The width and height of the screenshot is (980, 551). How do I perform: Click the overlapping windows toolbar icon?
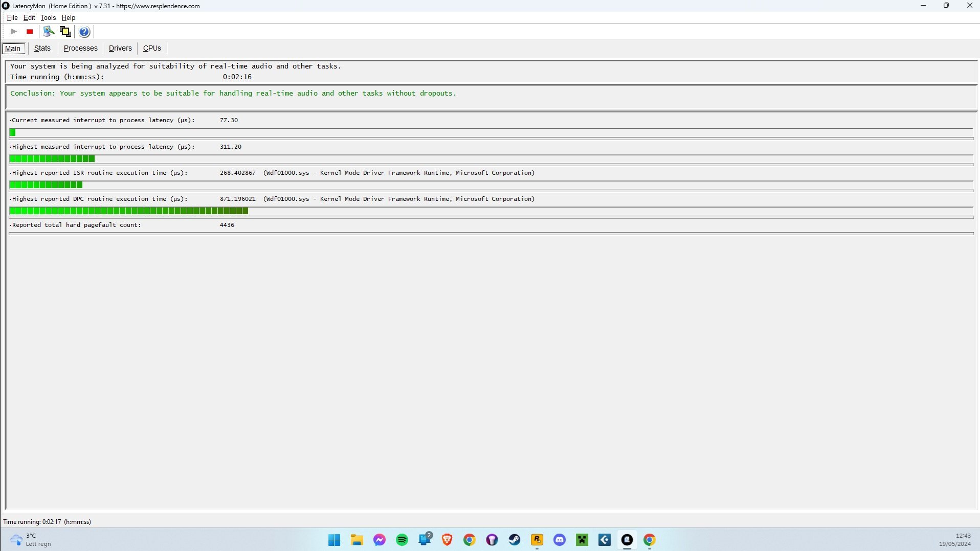65,32
